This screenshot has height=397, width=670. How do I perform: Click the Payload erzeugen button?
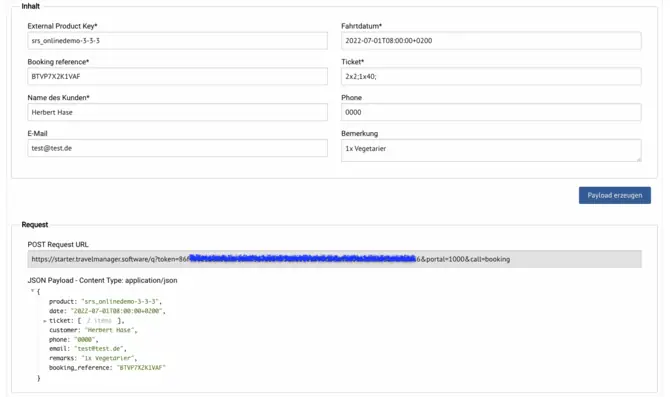[x=614, y=195]
